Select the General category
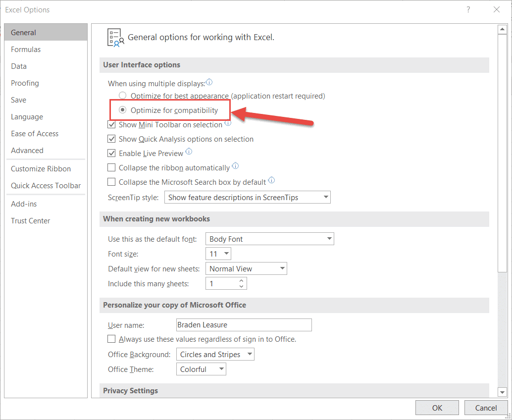Viewport: 512px width, 420px height. click(46, 32)
